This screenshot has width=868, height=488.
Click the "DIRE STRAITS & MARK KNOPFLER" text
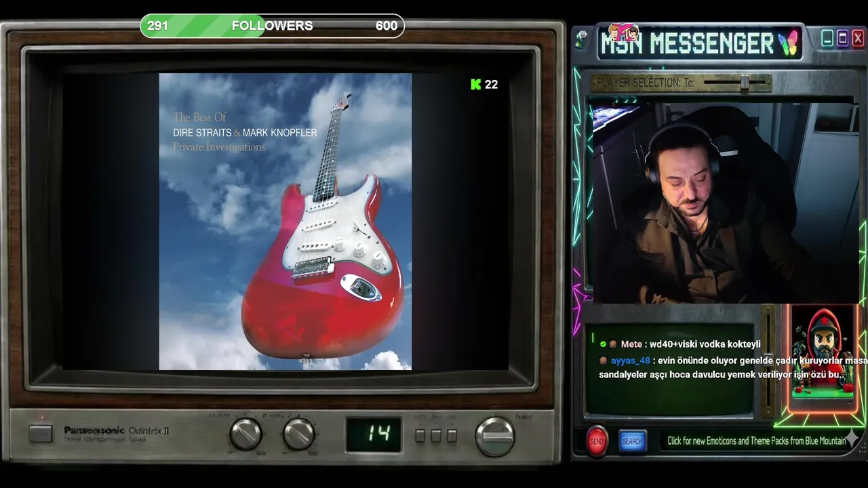tap(245, 133)
